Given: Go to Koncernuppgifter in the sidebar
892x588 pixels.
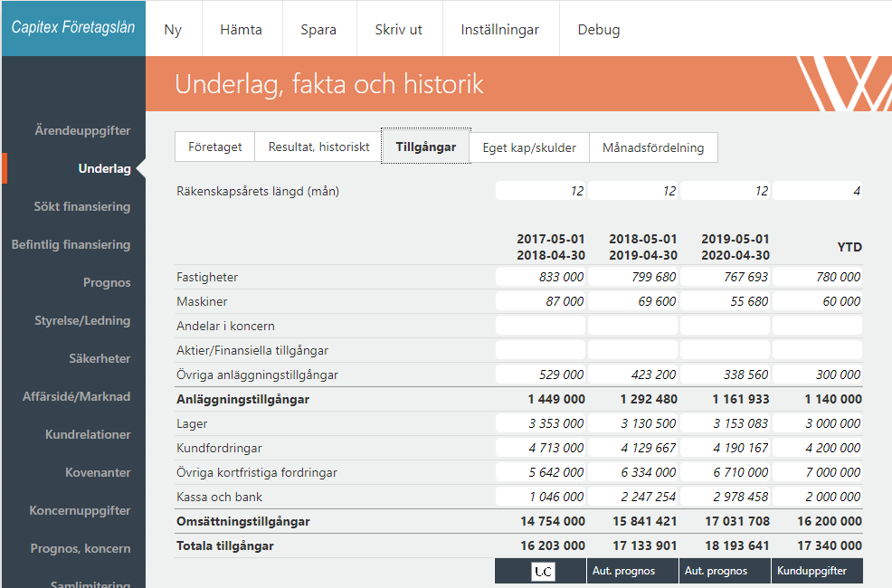Looking at the screenshot, I should click(81, 511).
